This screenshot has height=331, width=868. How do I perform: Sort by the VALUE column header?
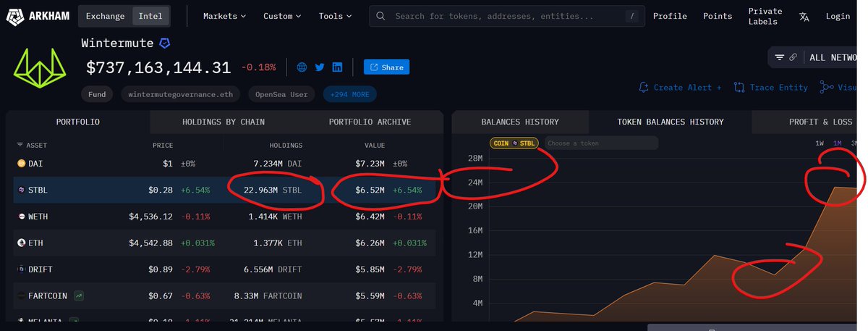(375, 145)
